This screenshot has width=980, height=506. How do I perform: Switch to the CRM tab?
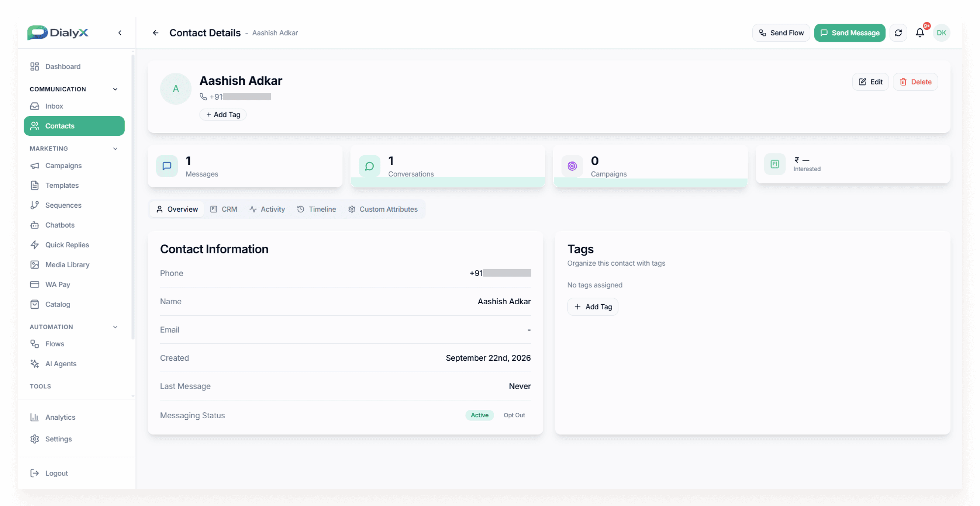tap(224, 209)
